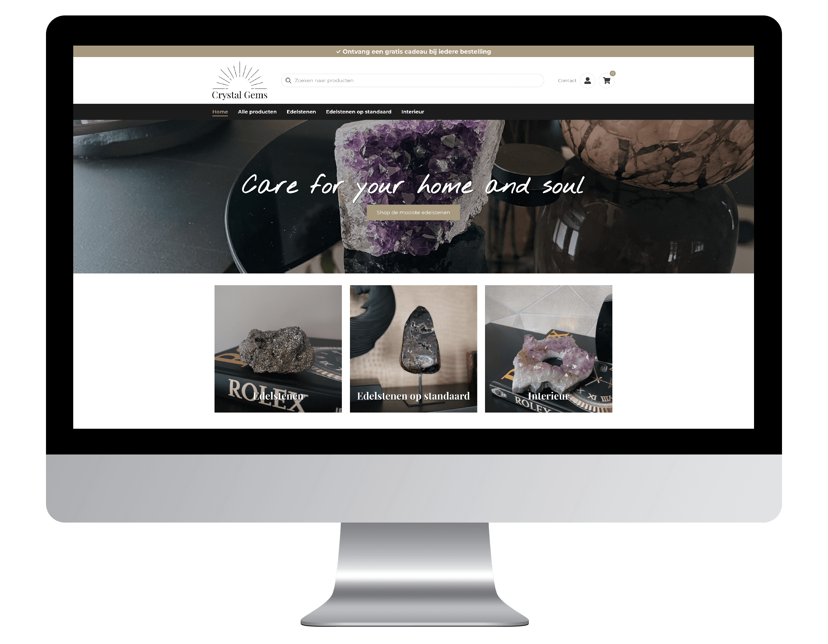This screenshot has width=828, height=644.
Task: Open the shopping cart icon
Action: tap(606, 80)
